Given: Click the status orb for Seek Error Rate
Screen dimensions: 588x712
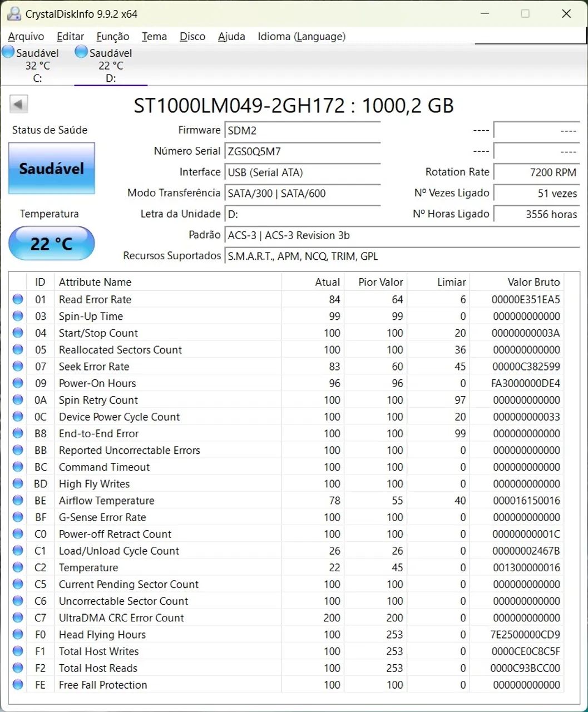Looking at the screenshot, I should (18, 366).
